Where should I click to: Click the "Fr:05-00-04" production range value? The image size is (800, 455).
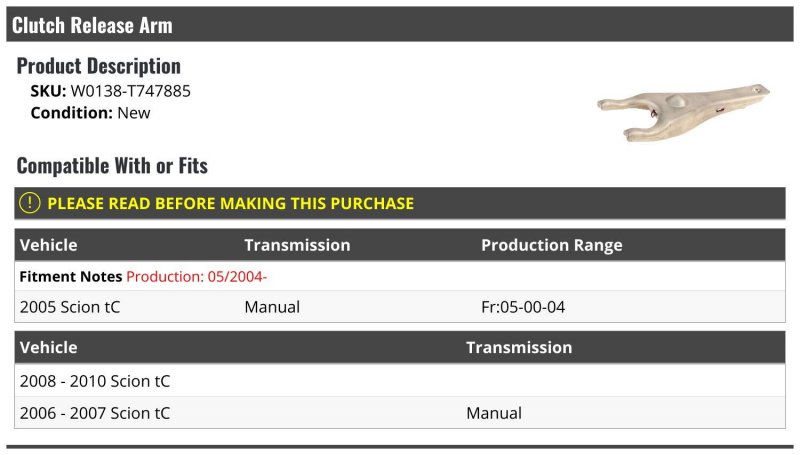point(523,307)
